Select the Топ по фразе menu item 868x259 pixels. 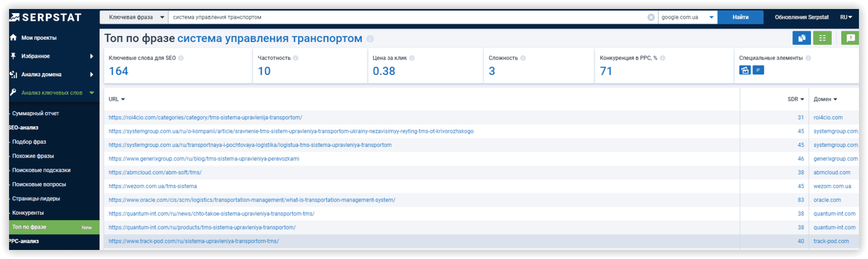click(54, 227)
